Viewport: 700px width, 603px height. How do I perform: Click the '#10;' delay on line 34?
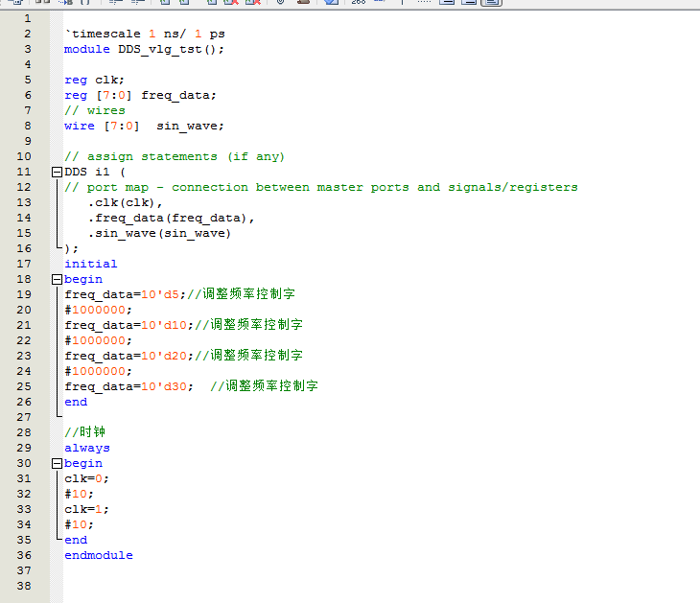[79, 525]
